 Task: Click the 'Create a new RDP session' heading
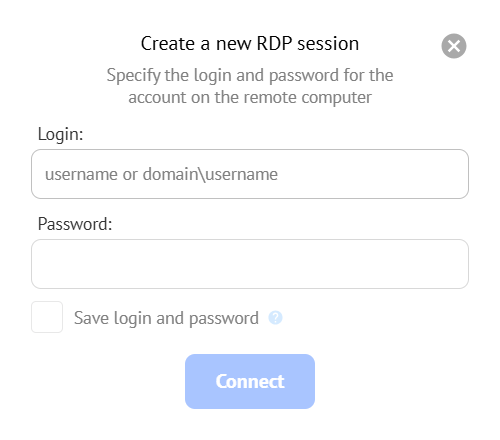pos(250,44)
